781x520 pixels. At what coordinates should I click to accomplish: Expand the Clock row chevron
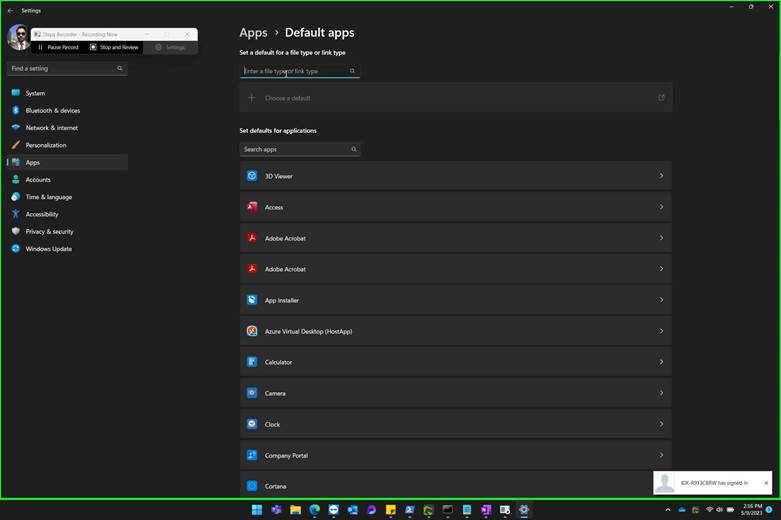(661, 424)
